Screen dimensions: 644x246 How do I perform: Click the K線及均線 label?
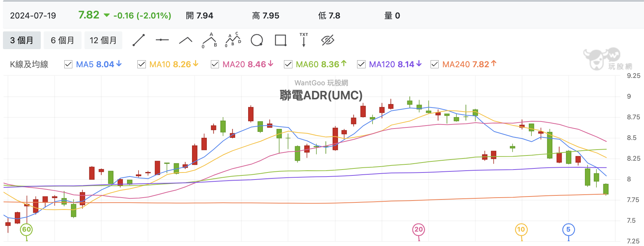click(29, 64)
